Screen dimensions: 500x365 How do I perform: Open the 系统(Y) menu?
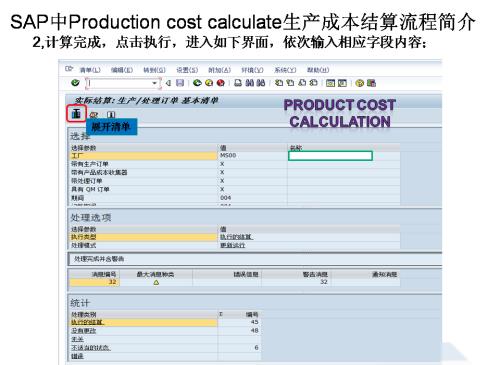coord(285,70)
